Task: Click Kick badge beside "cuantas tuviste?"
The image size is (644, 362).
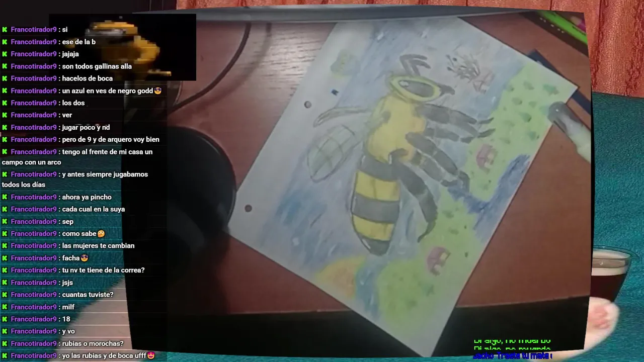Action: point(5,295)
